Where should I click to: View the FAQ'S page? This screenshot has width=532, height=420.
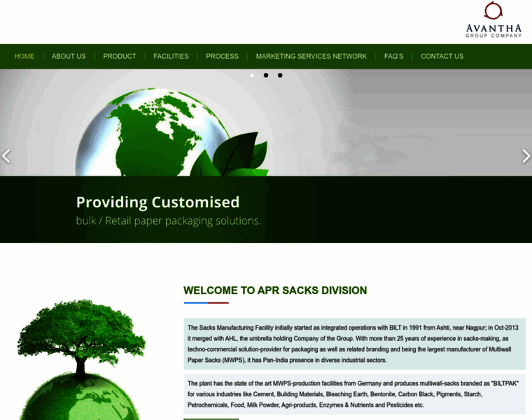394,56
